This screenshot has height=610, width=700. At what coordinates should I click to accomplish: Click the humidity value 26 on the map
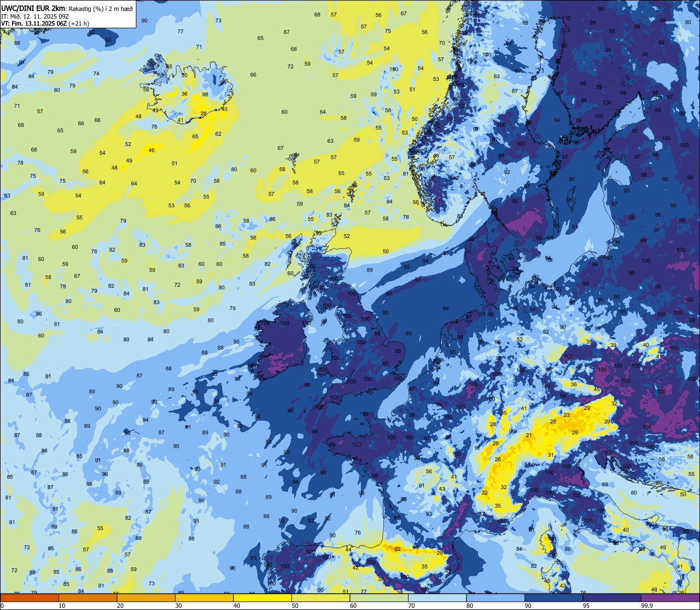click(498, 460)
